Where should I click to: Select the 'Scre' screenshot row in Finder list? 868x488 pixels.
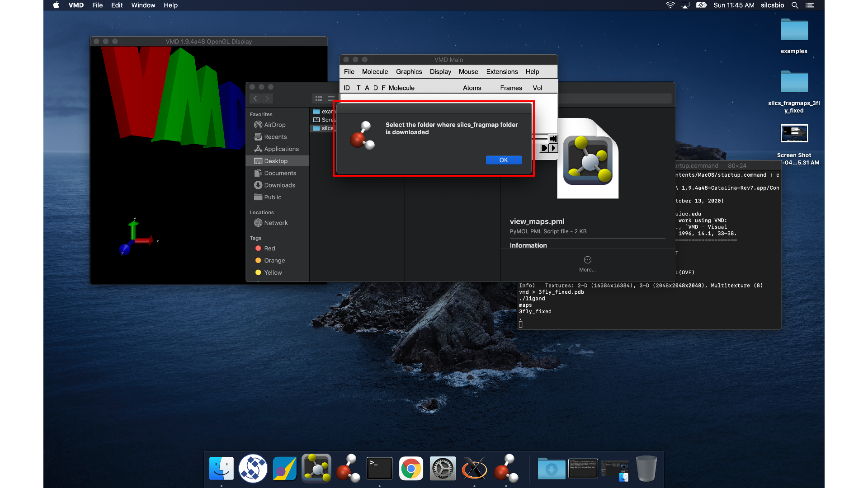pos(324,120)
